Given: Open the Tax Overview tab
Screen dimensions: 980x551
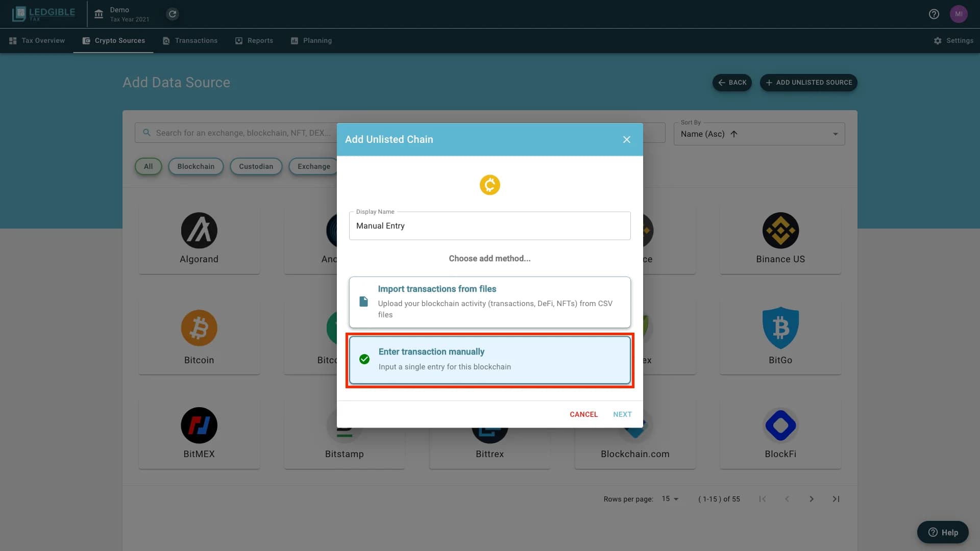Looking at the screenshot, I should 37,40.
